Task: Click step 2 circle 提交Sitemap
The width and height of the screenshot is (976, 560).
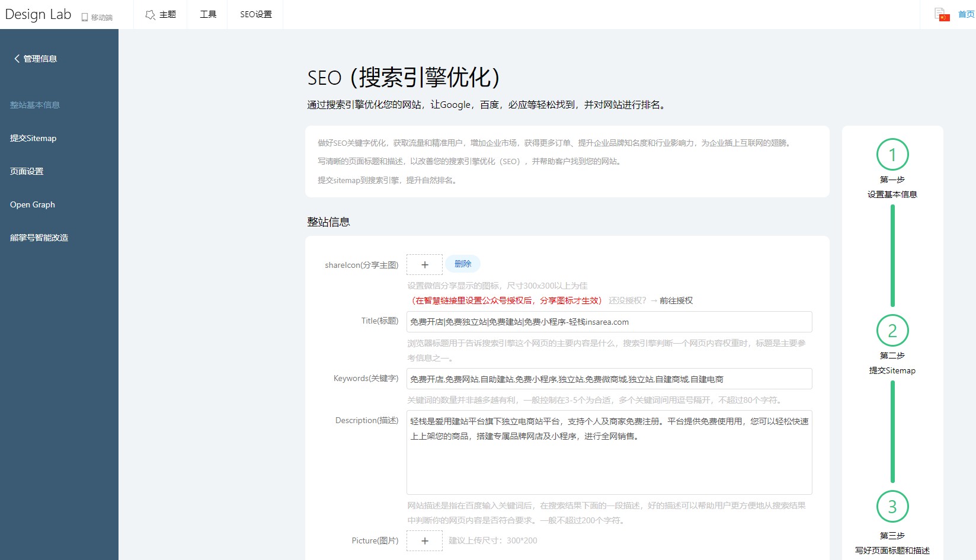Action: point(892,331)
